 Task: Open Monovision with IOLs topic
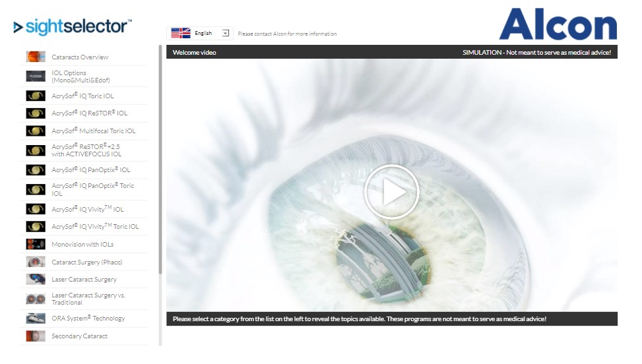pyautogui.click(x=82, y=244)
